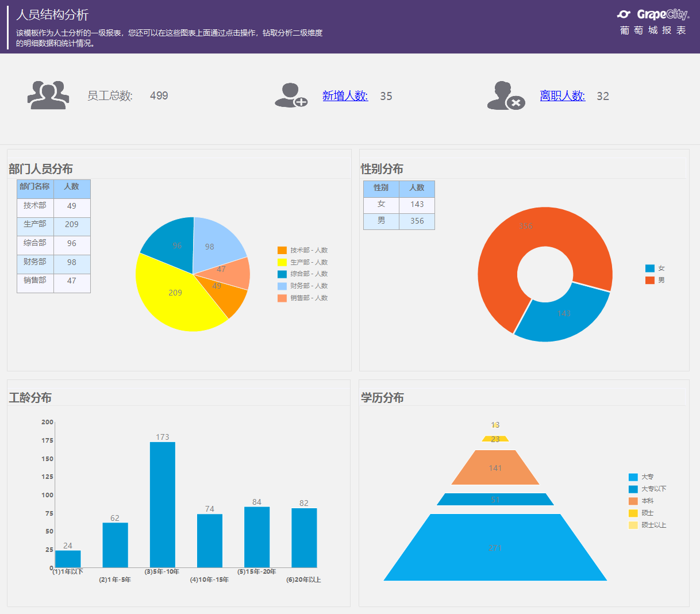
Task: Select the 173 bar for 5年-10年
Action: tap(163, 505)
